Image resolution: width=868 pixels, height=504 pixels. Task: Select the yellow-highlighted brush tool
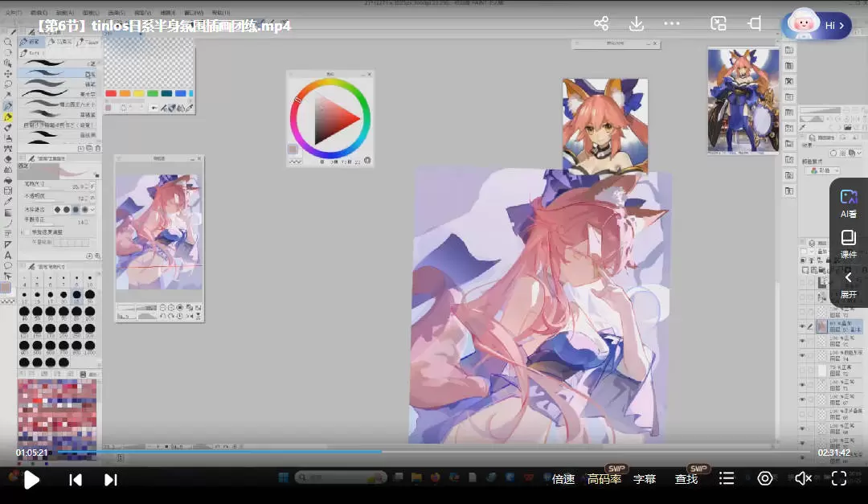(8, 117)
